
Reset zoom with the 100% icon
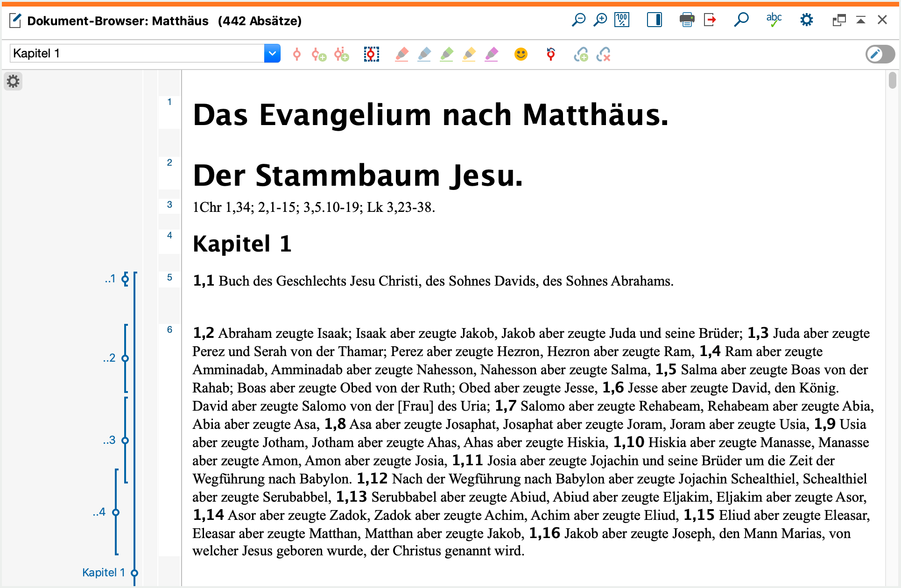(622, 20)
